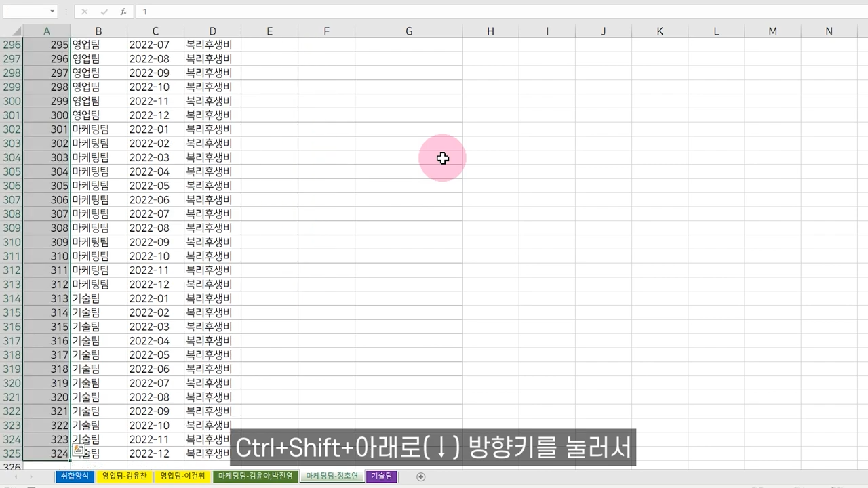Select row 314 header
The height and width of the screenshot is (488, 868).
tap(12, 299)
